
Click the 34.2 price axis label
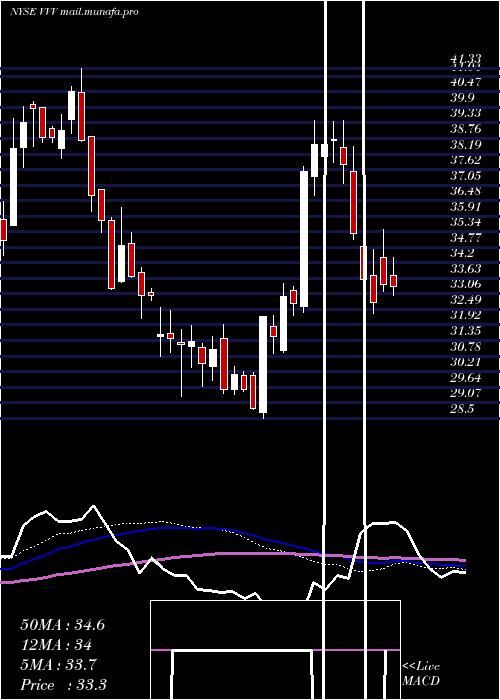click(x=462, y=253)
